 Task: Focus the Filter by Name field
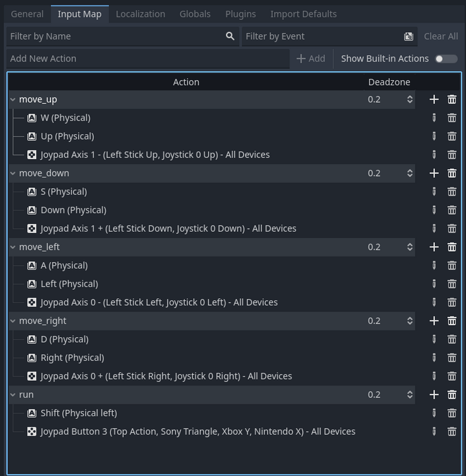(123, 36)
